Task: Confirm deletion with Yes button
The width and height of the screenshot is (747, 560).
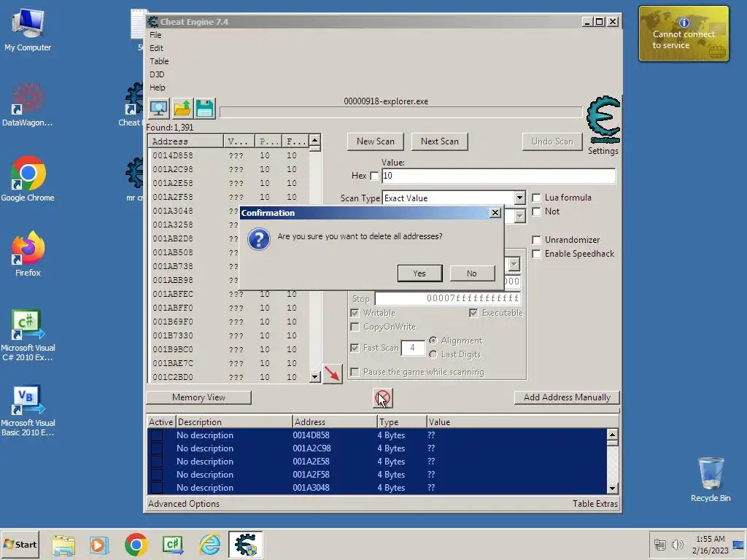Action: [419, 273]
